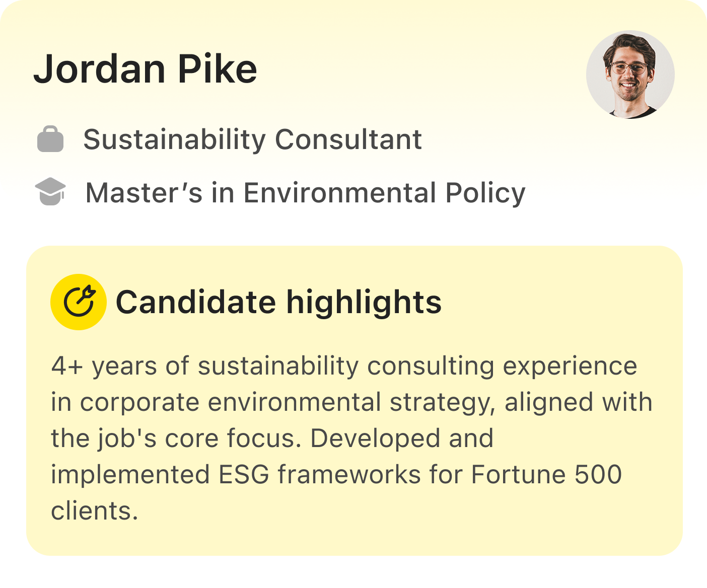
Task: Open Jordan Pike's profile photo
Action: pos(630,75)
